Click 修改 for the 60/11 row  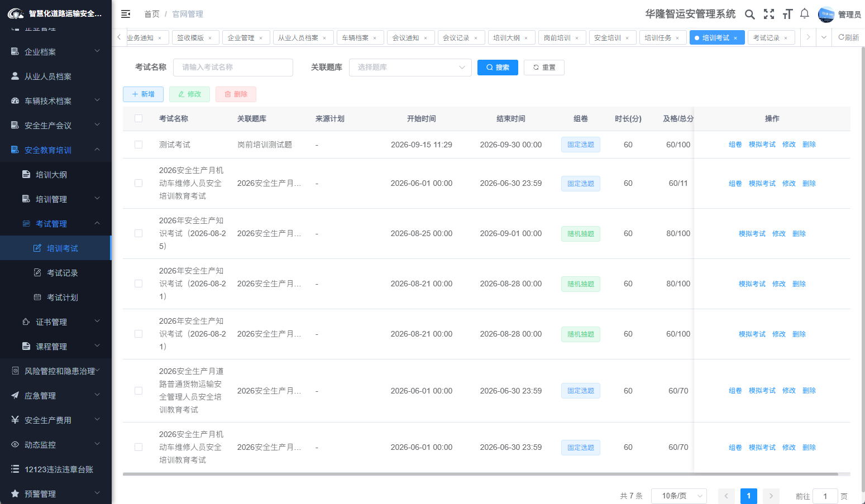tap(788, 184)
